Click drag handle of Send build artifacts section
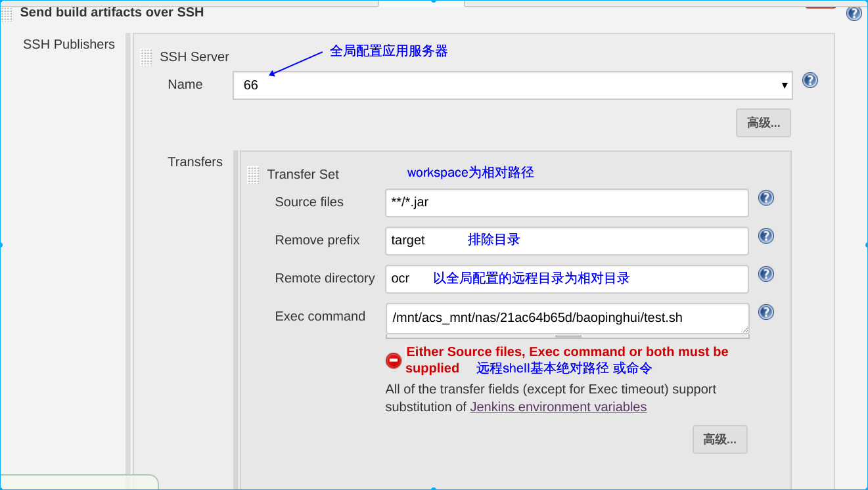868x490 pixels. click(x=7, y=14)
